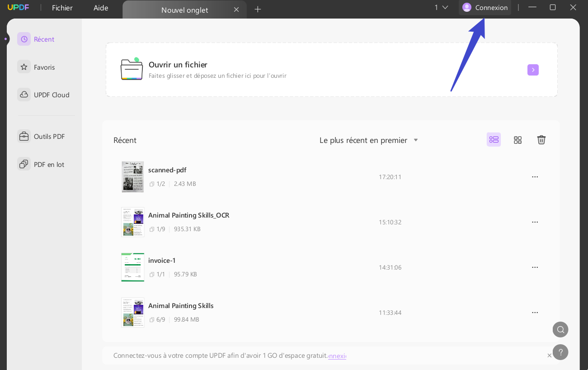This screenshot has height=370, width=588.
Task: Maximize the UPDF window
Action: (553, 7)
